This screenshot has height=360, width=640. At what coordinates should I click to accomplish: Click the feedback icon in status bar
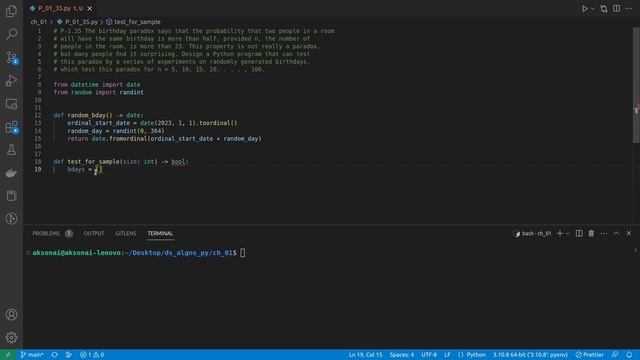point(615,355)
